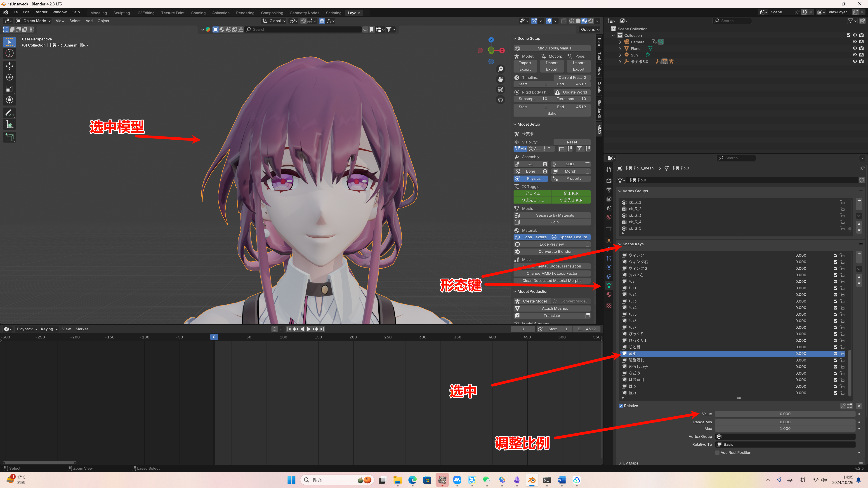The image size is (868, 488).
Task: Collapse the Vertex Groups panel
Action: point(620,191)
